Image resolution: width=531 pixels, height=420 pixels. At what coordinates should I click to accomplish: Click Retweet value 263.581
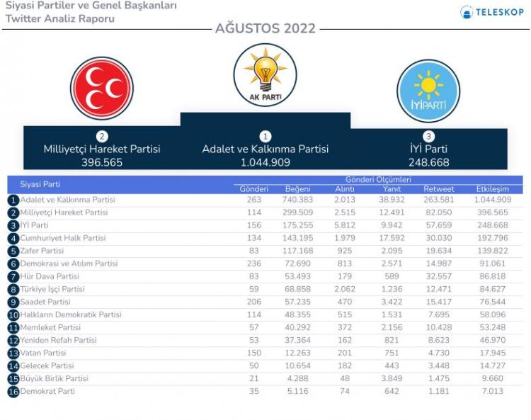(439, 200)
